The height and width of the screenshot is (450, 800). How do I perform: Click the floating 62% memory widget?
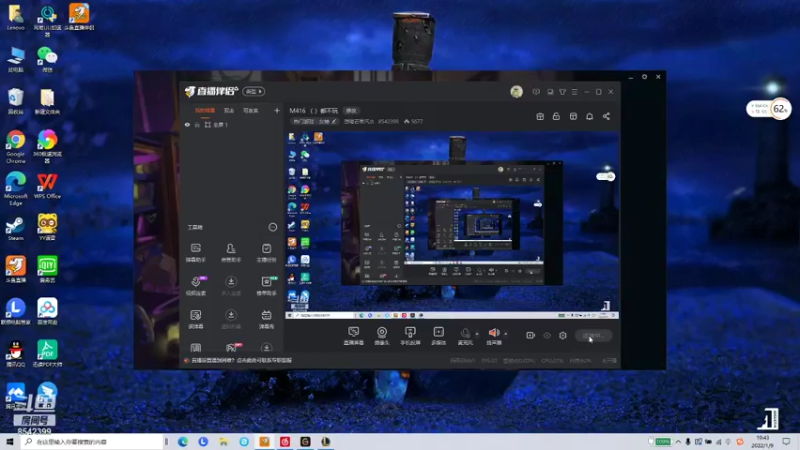click(768, 109)
